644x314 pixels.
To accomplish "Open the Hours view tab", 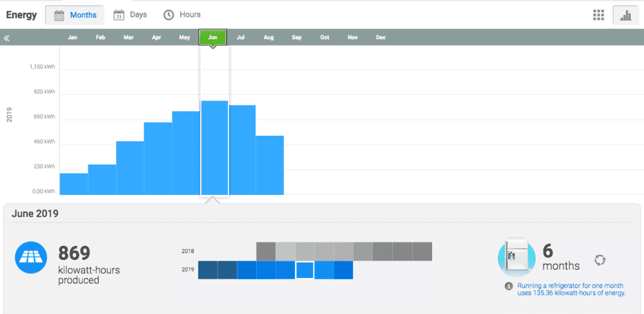I will (x=182, y=15).
